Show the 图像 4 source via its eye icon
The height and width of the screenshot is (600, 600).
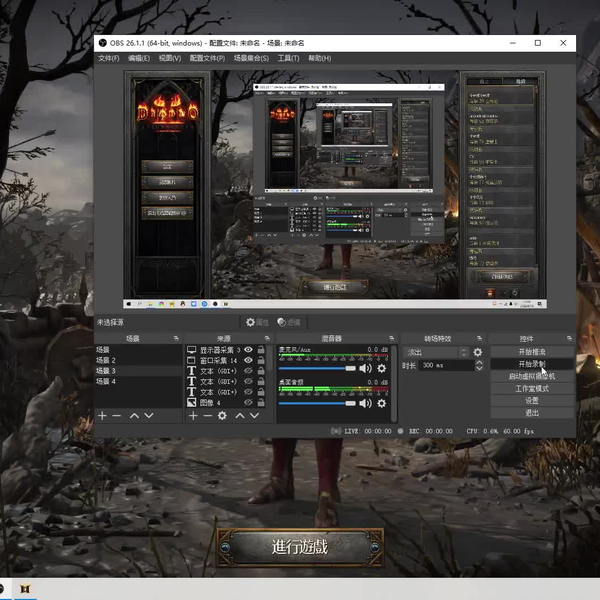pos(248,403)
